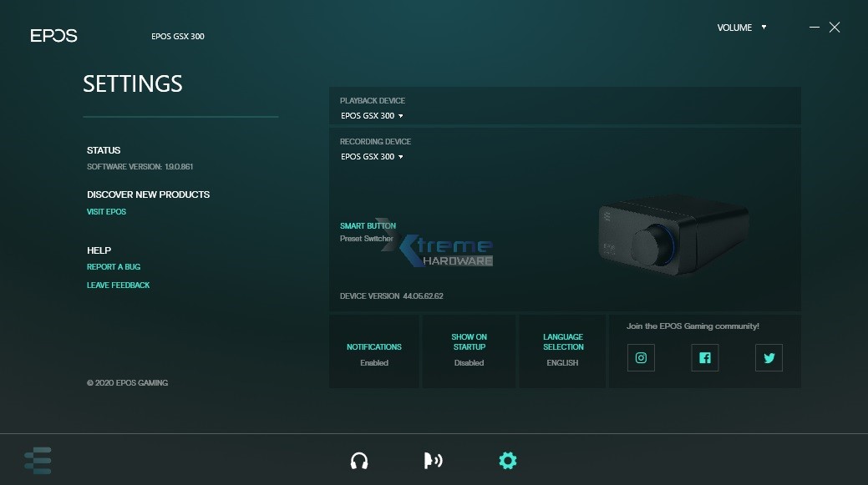
Task: Open the Volume dropdown
Action: (740, 28)
